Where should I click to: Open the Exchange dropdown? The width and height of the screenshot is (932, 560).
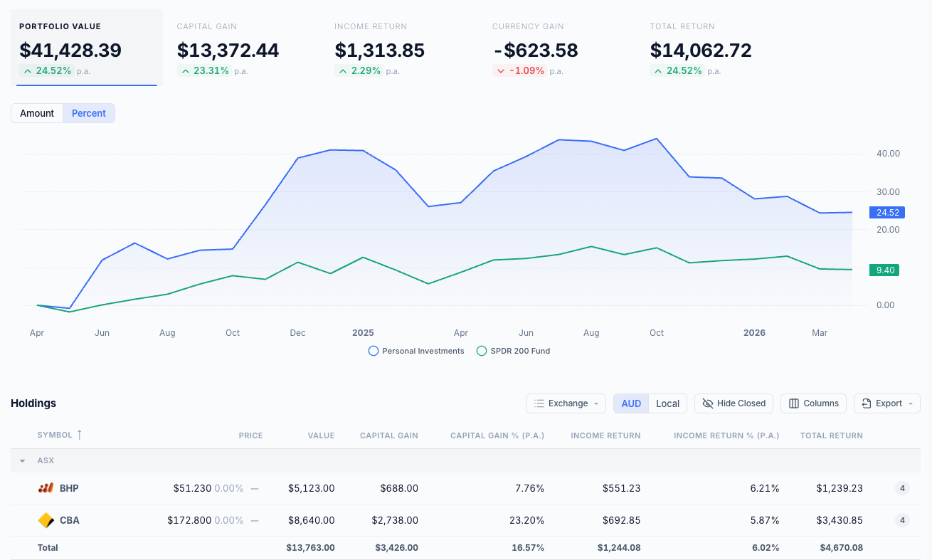tap(566, 403)
